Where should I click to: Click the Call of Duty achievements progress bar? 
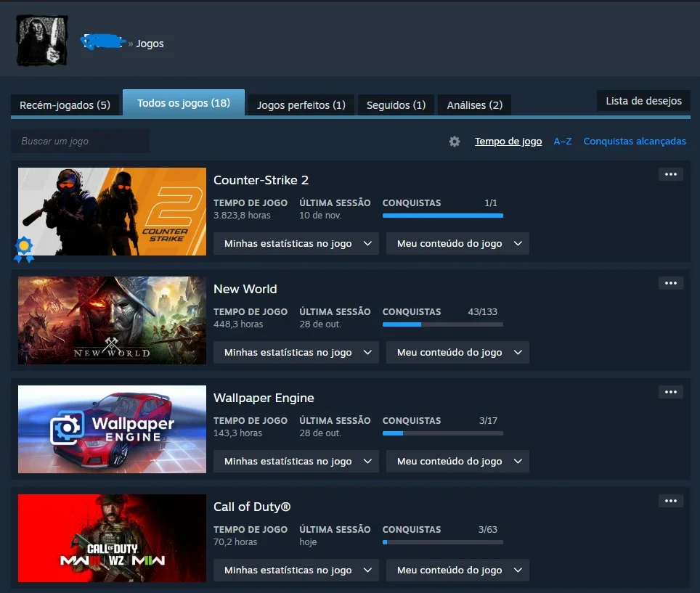tap(443, 542)
